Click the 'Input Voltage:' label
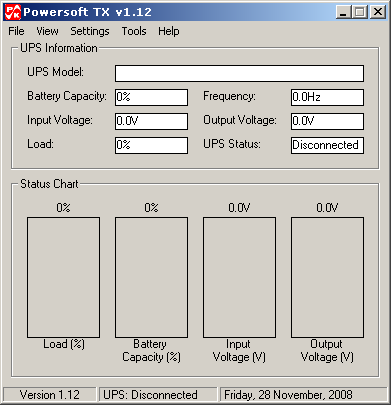The width and height of the screenshot is (391, 405). 60,120
